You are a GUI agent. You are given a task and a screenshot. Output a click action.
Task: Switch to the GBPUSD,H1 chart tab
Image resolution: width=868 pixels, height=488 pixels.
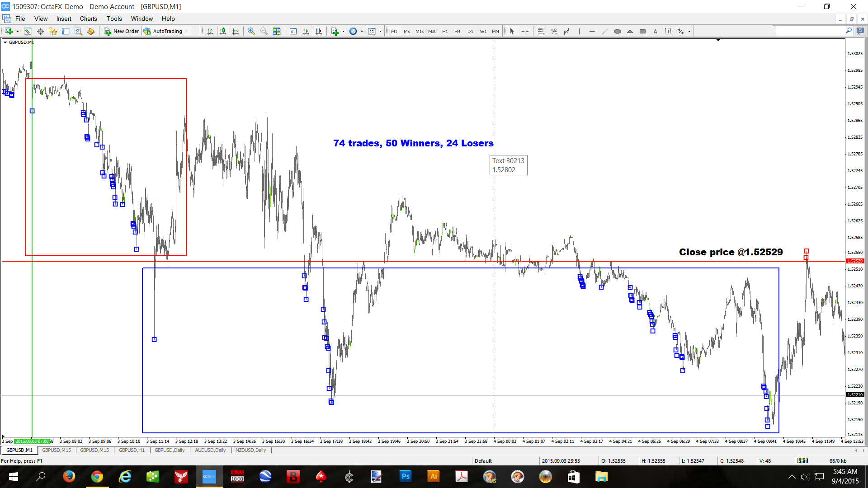click(x=132, y=450)
